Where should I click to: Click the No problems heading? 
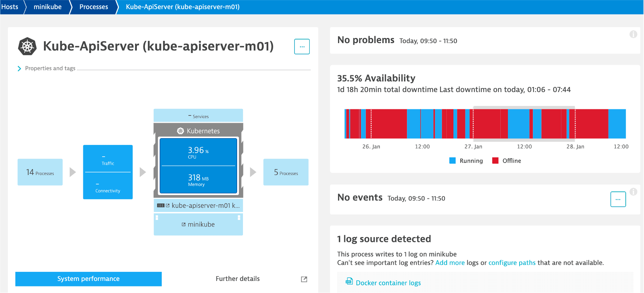[366, 40]
